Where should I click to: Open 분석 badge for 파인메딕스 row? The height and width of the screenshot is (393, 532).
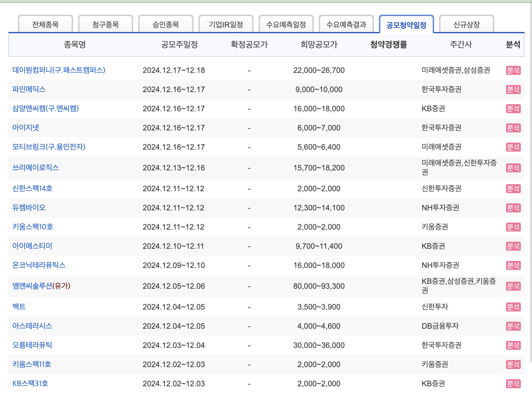[x=513, y=90]
